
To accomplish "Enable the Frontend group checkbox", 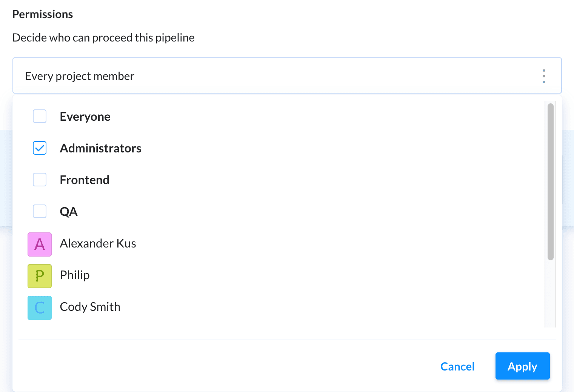I will [40, 180].
